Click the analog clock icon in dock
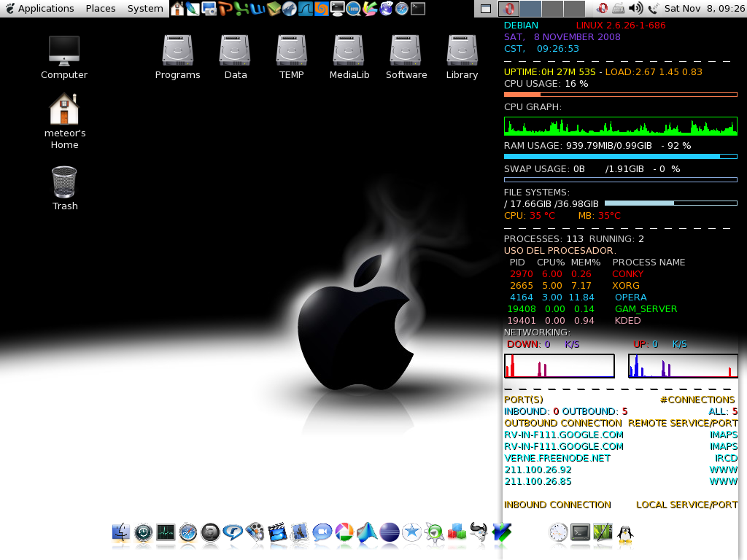The height and width of the screenshot is (560, 747). [558, 532]
